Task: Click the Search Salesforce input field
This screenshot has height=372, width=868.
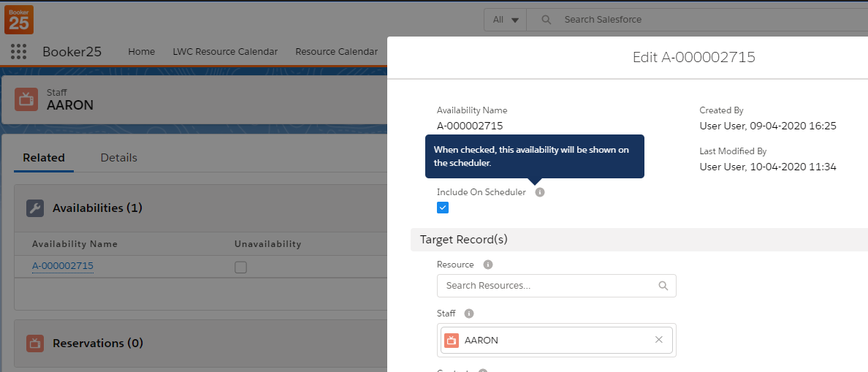Action: pyautogui.click(x=694, y=20)
